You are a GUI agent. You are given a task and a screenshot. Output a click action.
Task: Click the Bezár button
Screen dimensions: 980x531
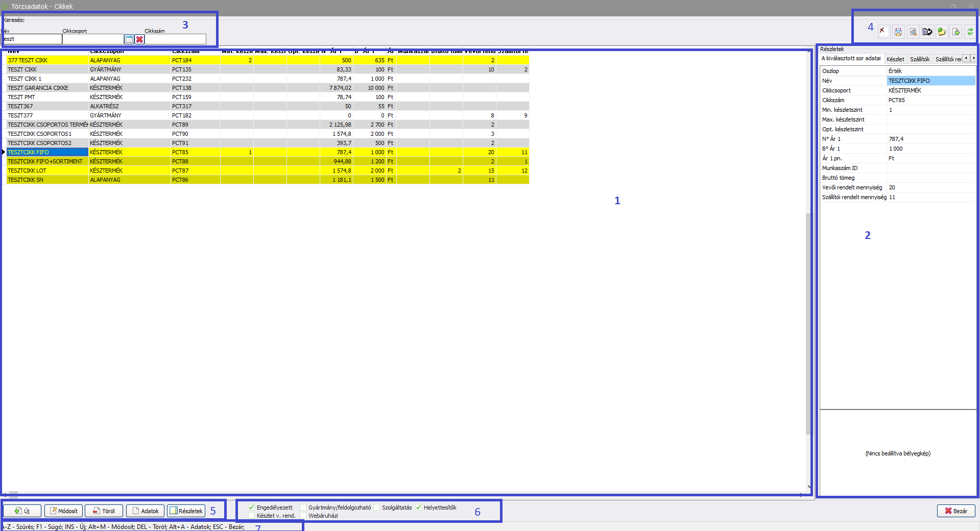955,511
